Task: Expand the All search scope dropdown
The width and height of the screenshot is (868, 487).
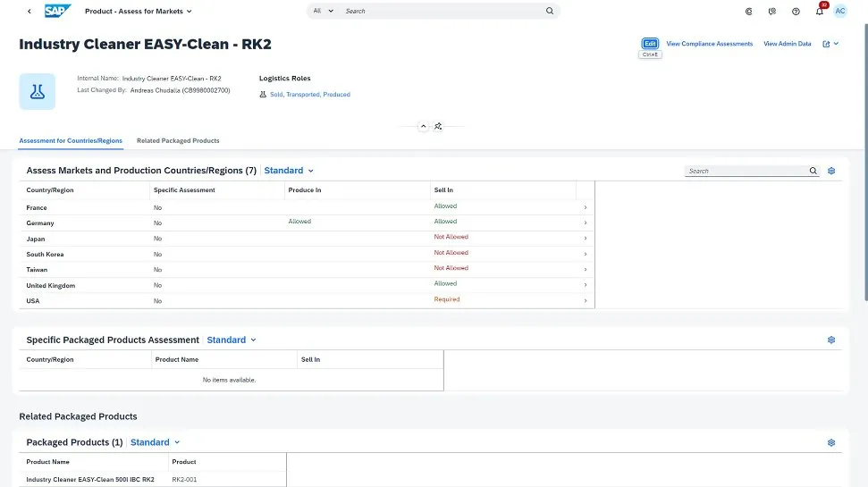Action: pyautogui.click(x=323, y=12)
